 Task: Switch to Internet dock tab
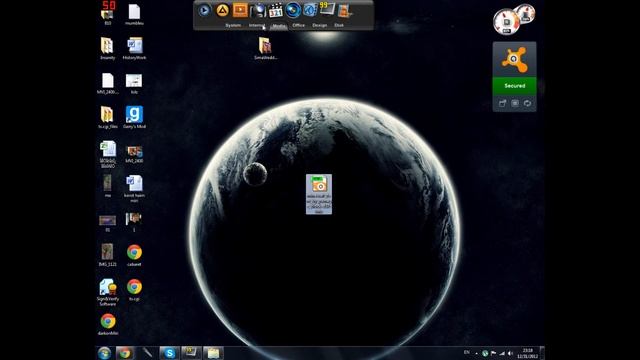[x=257, y=25]
